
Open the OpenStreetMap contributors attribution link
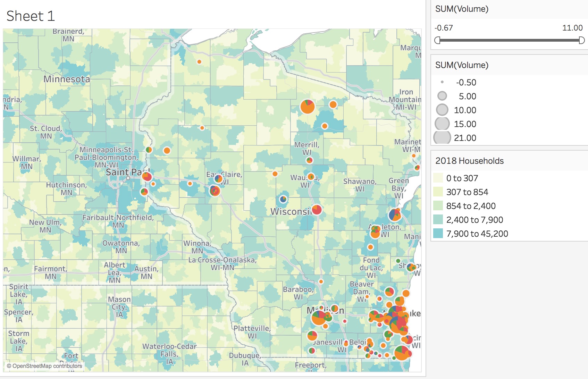pyautogui.click(x=44, y=366)
